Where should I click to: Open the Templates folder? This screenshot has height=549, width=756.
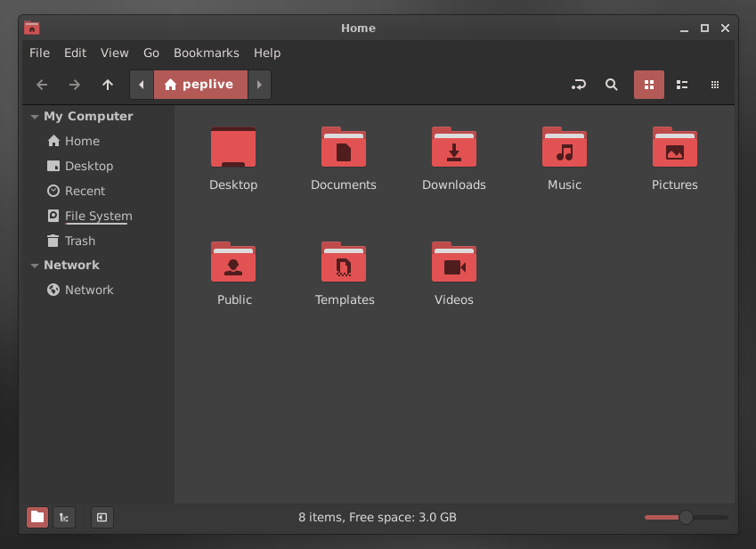(x=344, y=262)
